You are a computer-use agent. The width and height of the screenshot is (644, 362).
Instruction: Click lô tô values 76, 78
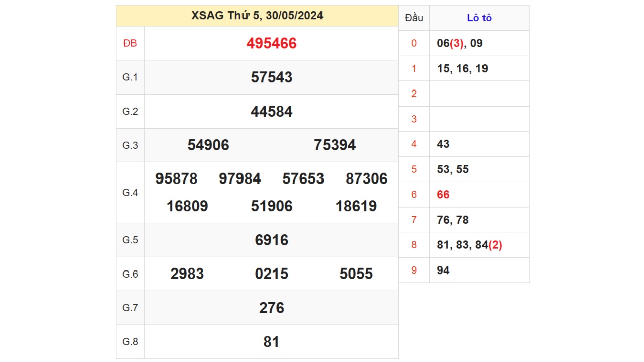[x=453, y=220]
